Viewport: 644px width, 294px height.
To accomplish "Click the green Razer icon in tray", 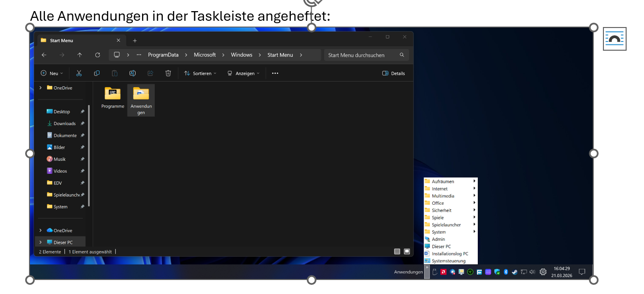I will [x=470, y=272].
